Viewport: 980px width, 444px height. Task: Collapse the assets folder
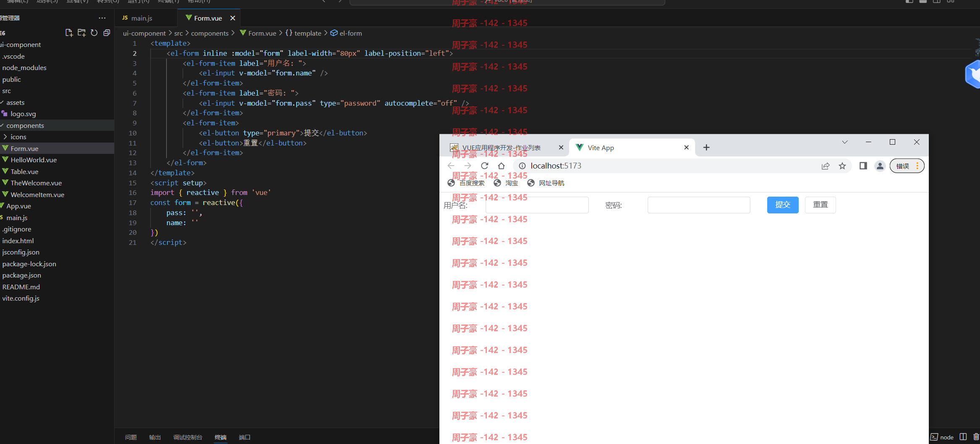(x=16, y=102)
